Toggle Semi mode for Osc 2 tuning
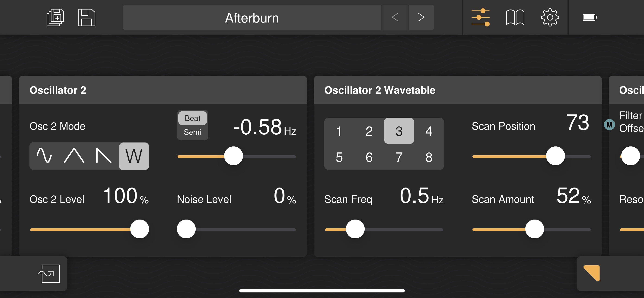 coord(192,132)
